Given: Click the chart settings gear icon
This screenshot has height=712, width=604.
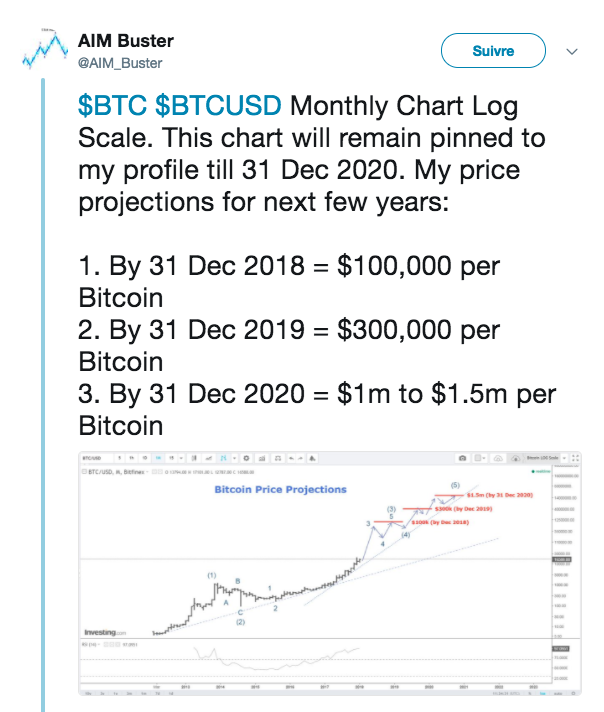Looking at the screenshot, I should coord(246,458).
